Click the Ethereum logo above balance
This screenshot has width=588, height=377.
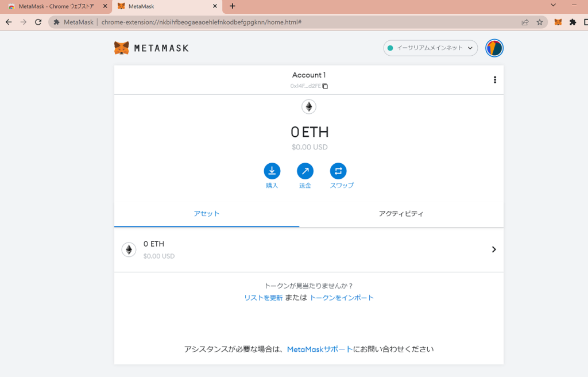[309, 107]
